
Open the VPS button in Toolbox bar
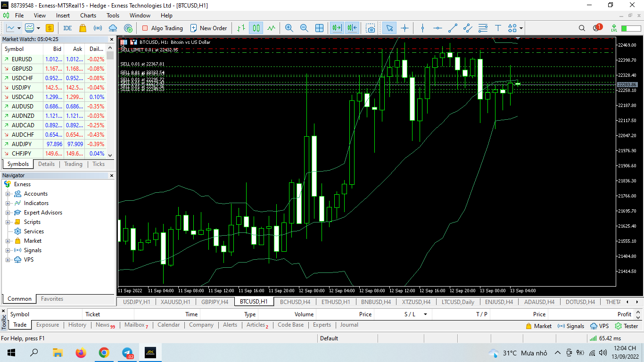(599, 326)
